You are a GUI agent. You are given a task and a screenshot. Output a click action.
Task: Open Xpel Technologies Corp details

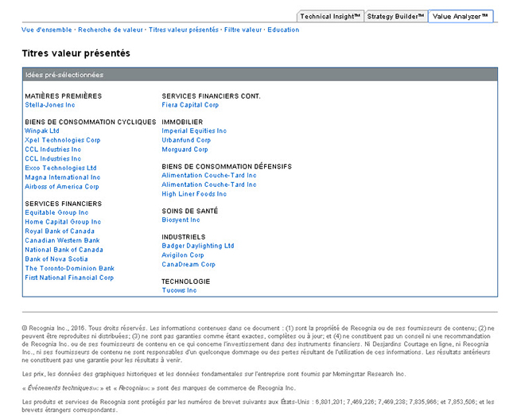pyautogui.click(x=63, y=140)
